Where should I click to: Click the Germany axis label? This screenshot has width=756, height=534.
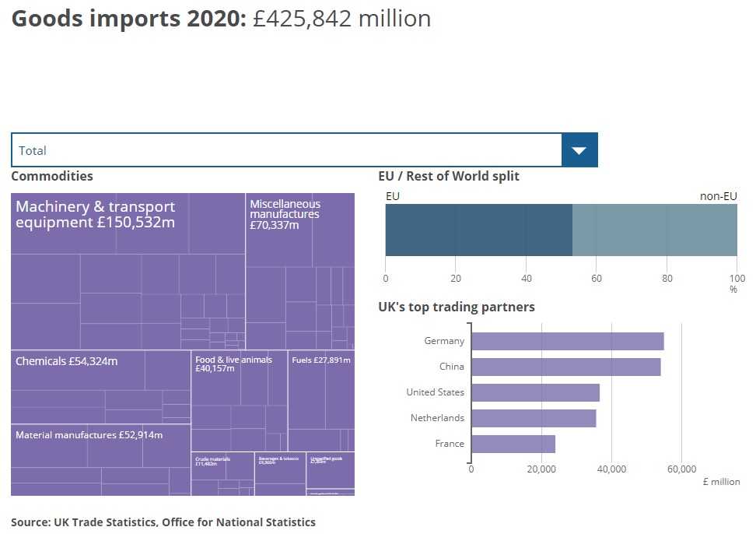point(444,341)
